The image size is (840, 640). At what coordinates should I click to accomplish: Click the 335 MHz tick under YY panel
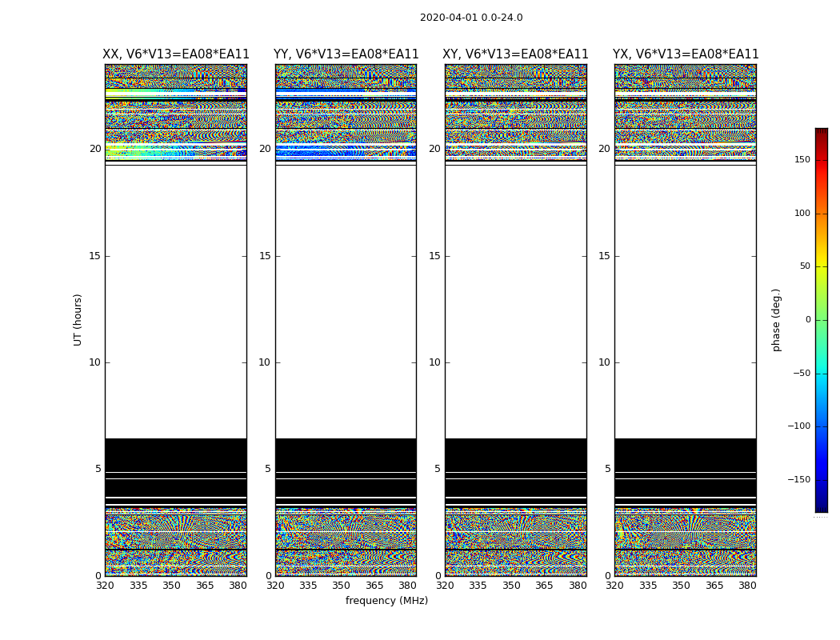[308, 586]
